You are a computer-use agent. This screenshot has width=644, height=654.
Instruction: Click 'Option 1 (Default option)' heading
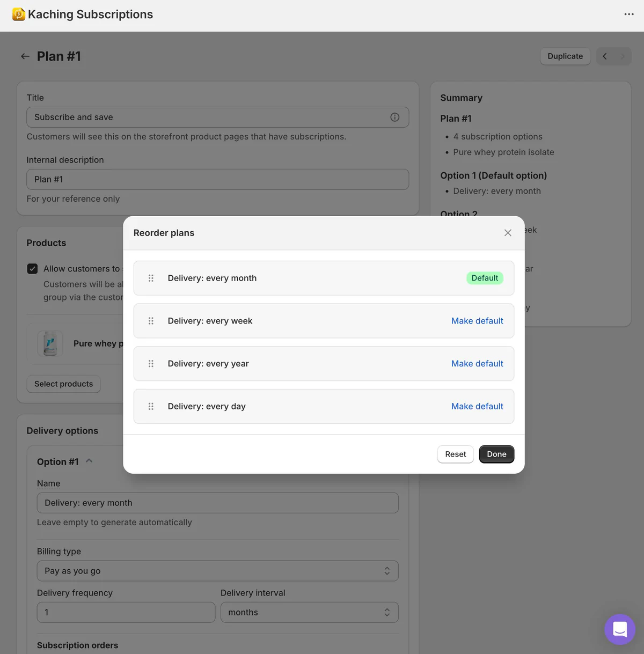tap(494, 175)
